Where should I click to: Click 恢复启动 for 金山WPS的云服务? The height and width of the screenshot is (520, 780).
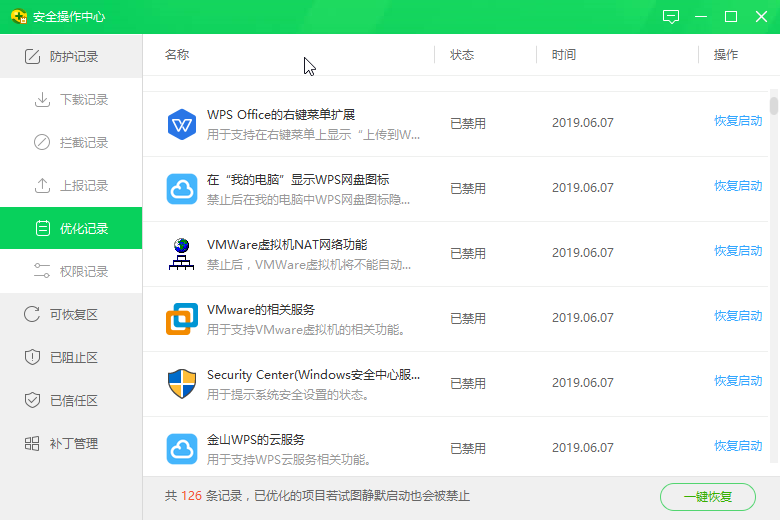(738, 446)
